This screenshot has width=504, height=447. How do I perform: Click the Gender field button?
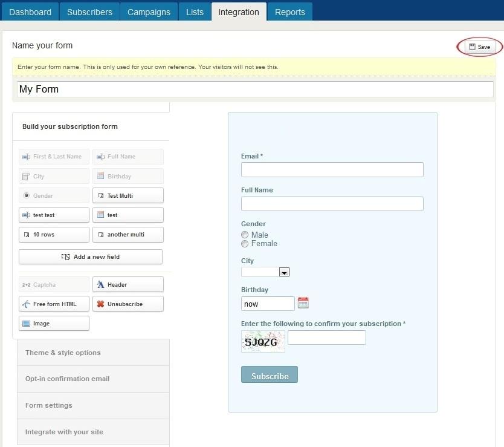54,195
